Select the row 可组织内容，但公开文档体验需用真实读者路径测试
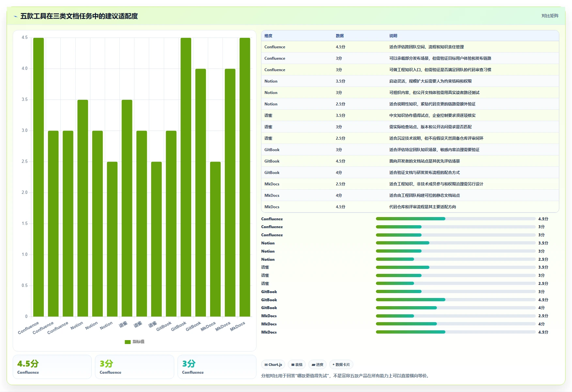 [410, 93]
